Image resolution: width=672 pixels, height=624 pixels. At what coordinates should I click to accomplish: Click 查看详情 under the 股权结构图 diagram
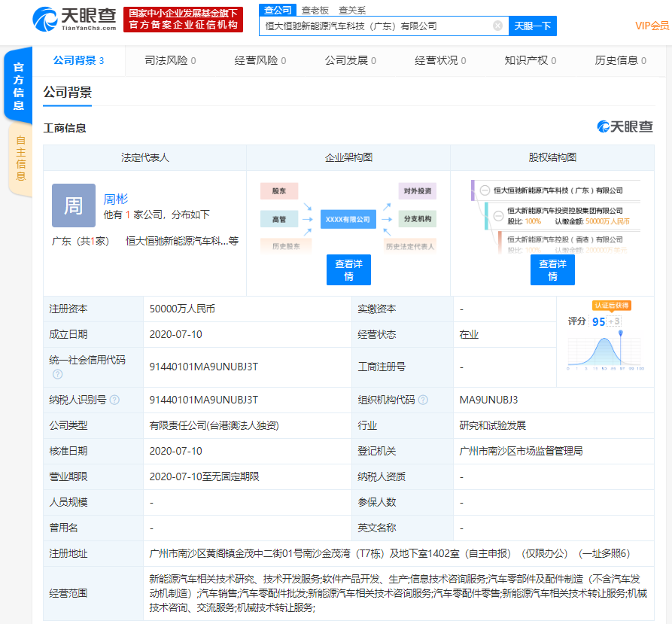(552, 269)
